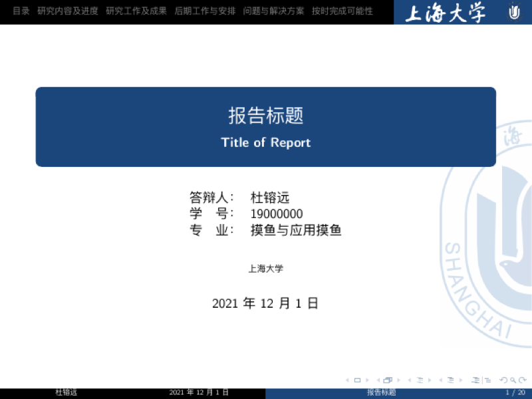The width and height of the screenshot is (532, 399).
Task: Click footer date 2021 年 12 月 1 日
Action: coord(199,392)
